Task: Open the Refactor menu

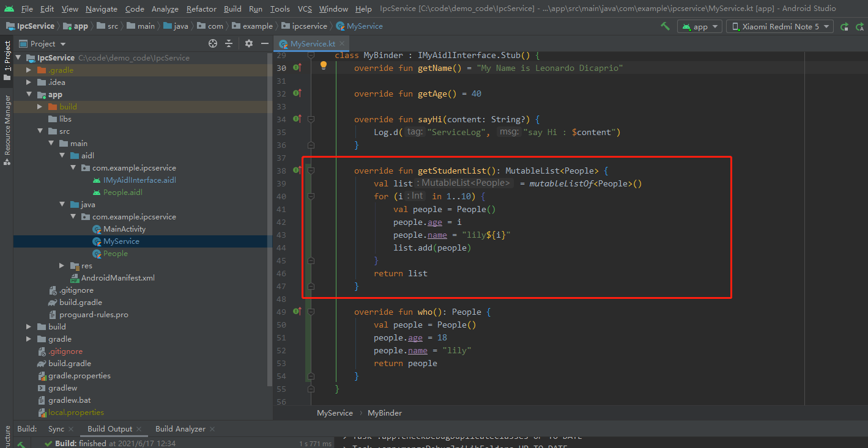Action: pyautogui.click(x=201, y=9)
